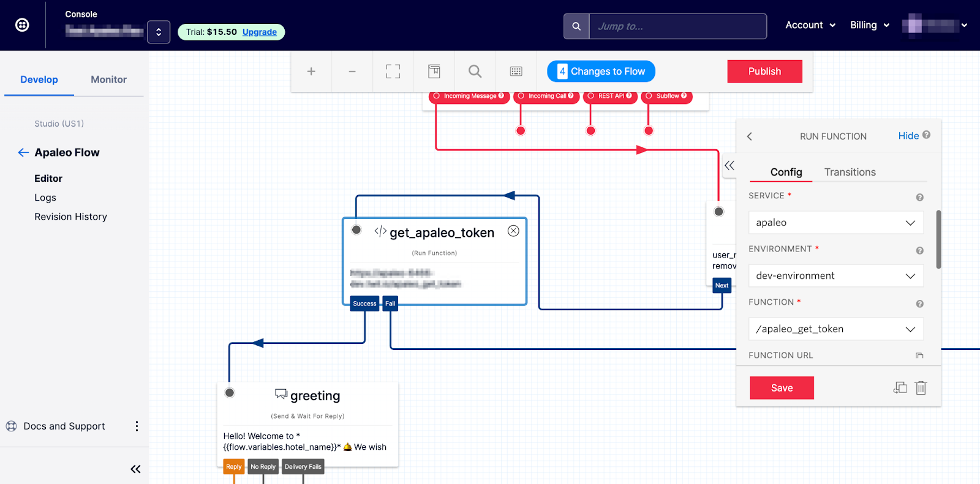Open the Docs and Support options menu

click(137, 426)
